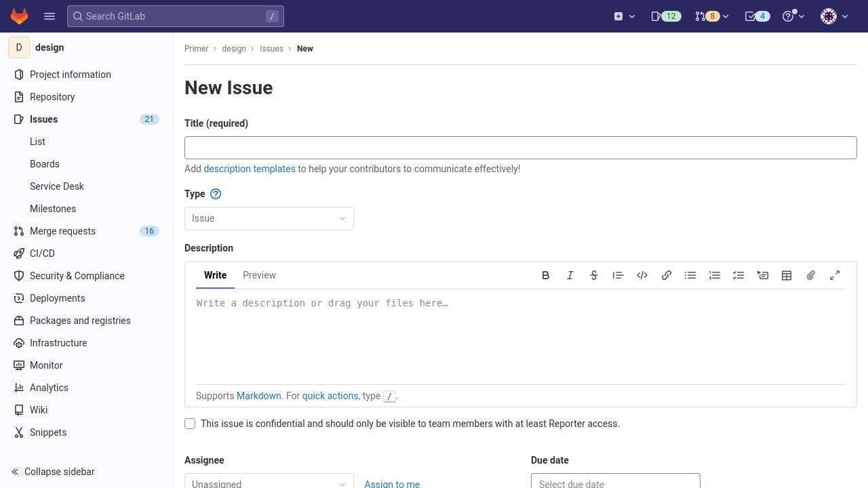Insert a table in description
This screenshot has height=488, width=868.
click(787, 275)
